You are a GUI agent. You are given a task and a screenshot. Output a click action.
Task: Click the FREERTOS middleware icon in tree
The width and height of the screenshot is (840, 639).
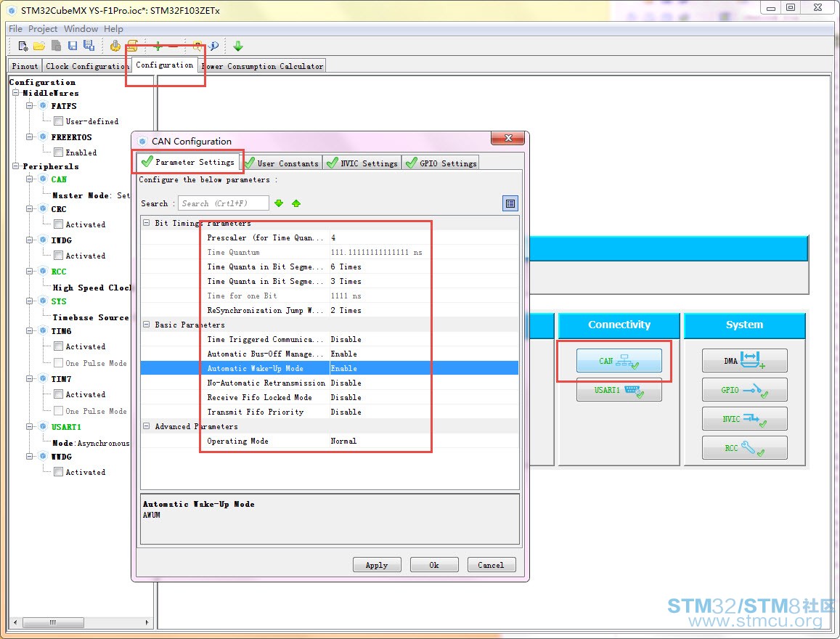[x=44, y=137]
